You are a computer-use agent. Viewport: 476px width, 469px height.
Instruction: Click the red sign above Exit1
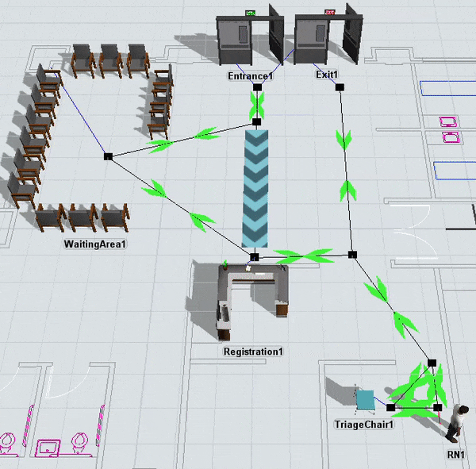tap(330, 13)
